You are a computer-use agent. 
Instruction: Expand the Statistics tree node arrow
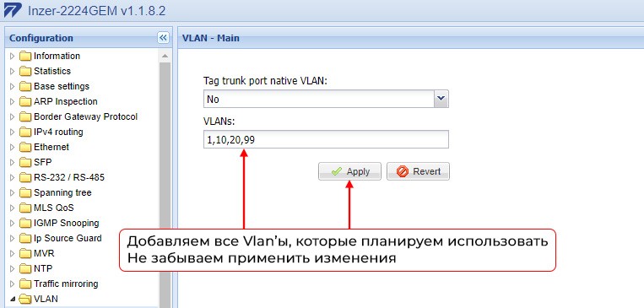pos(12,71)
